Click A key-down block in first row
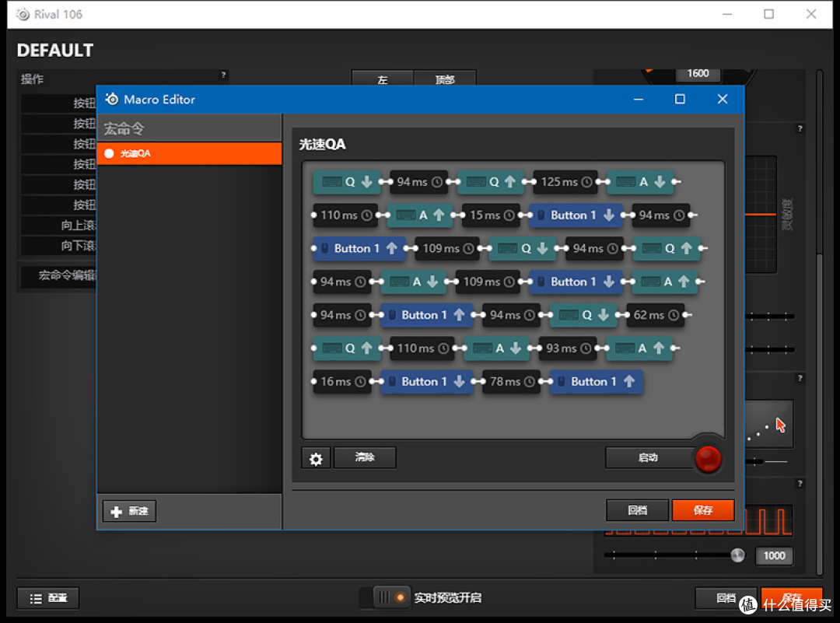This screenshot has height=623, width=840. tap(639, 181)
